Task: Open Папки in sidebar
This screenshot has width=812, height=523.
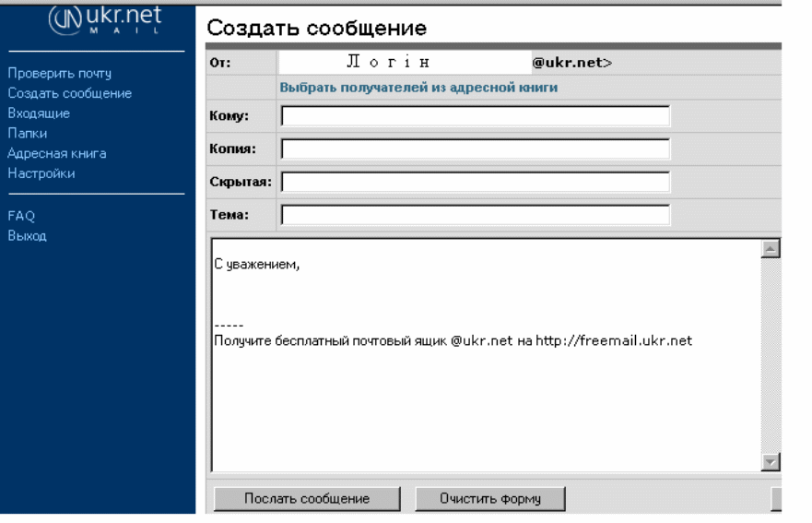Action: (x=27, y=133)
